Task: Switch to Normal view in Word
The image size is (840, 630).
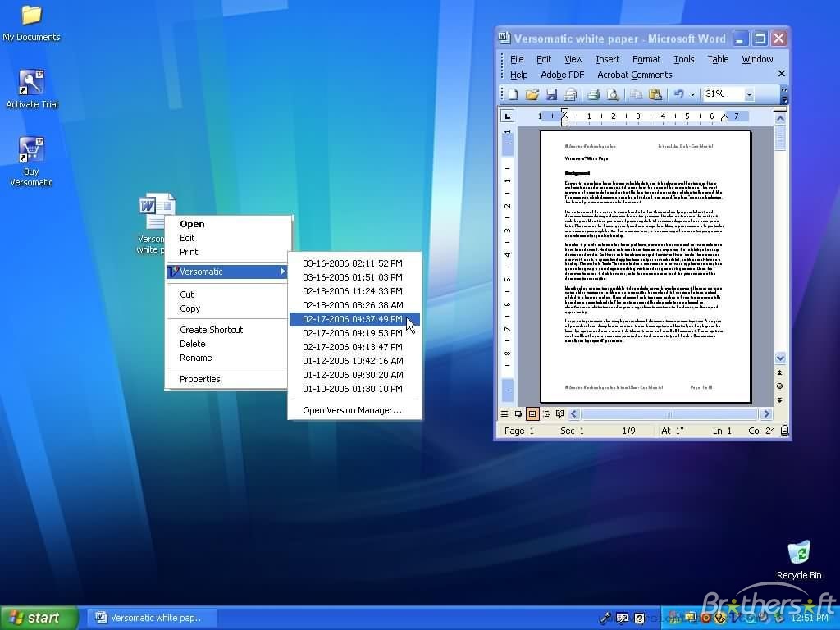Action: coord(504,413)
